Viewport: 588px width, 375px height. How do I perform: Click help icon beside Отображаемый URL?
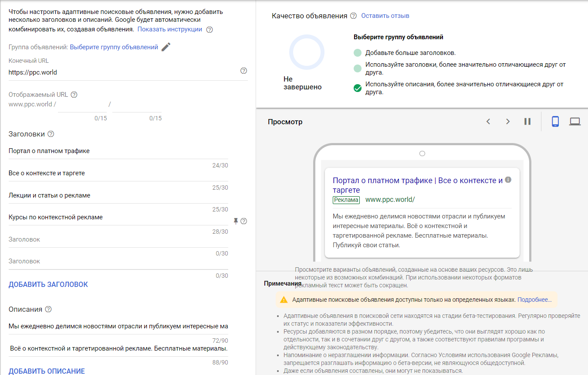click(x=74, y=95)
